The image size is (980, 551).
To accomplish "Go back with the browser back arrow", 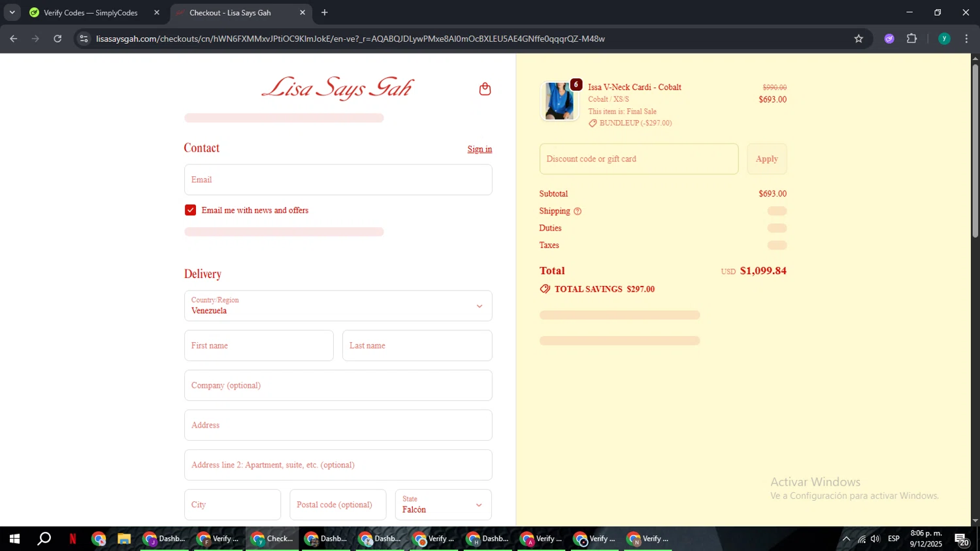I will coord(13,39).
